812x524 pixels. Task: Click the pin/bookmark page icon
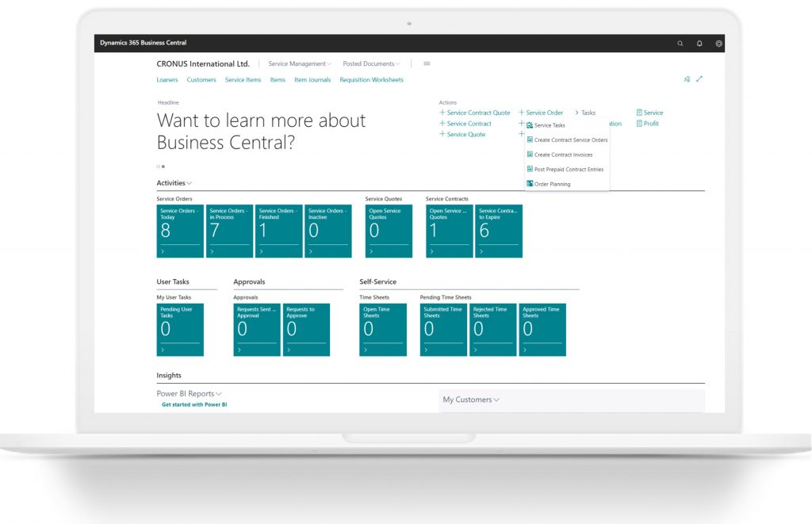point(687,79)
